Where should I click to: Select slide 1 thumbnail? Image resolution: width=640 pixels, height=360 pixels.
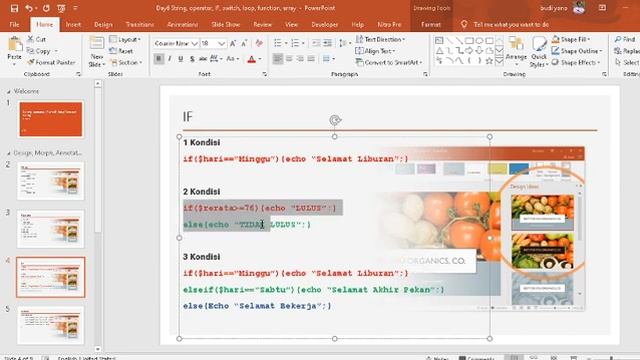click(x=51, y=119)
